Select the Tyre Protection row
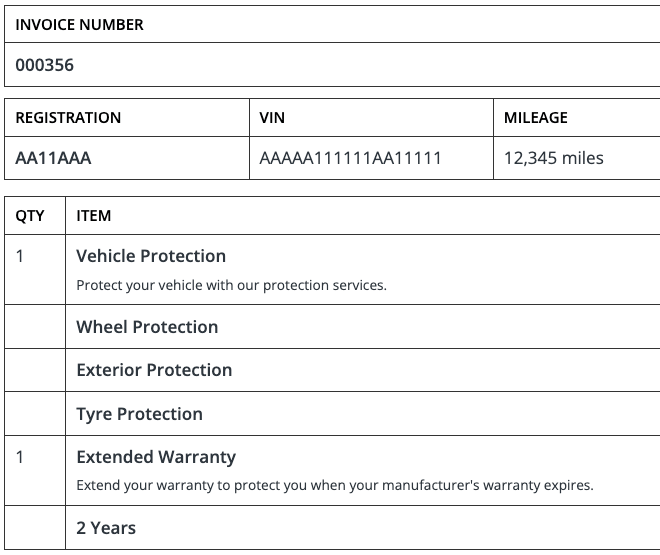660x555 pixels. [139, 414]
